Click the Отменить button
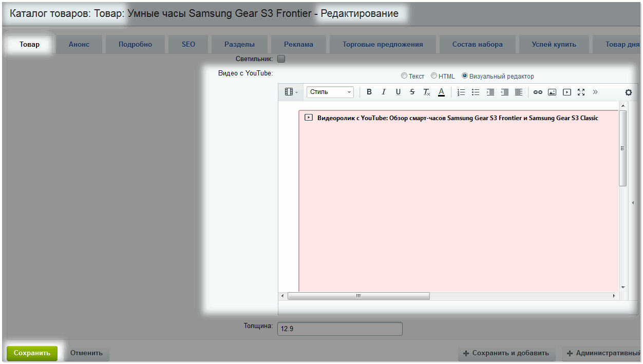Viewport: 643px width, 364px height. pos(86,353)
